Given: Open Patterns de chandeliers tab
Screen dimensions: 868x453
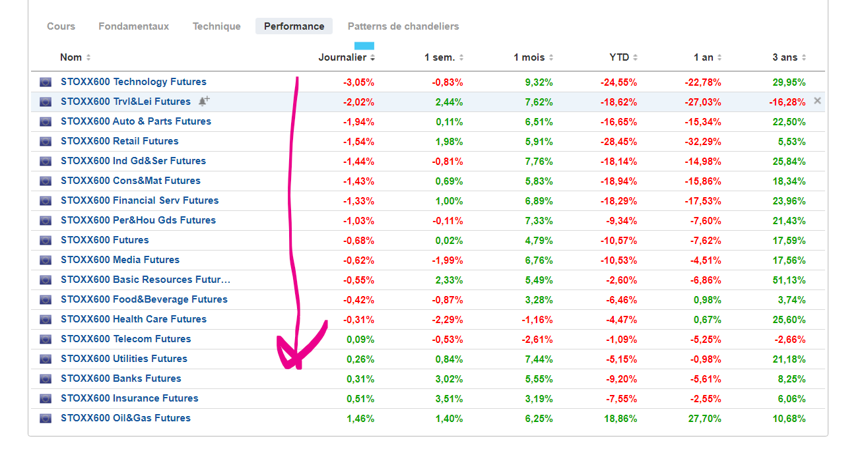Looking at the screenshot, I should pos(403,26).
